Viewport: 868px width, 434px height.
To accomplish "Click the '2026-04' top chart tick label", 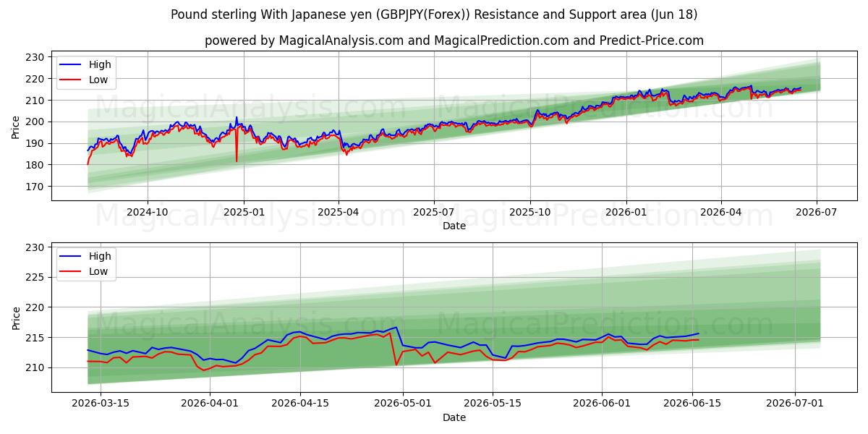I will click(x=721, y=213).
